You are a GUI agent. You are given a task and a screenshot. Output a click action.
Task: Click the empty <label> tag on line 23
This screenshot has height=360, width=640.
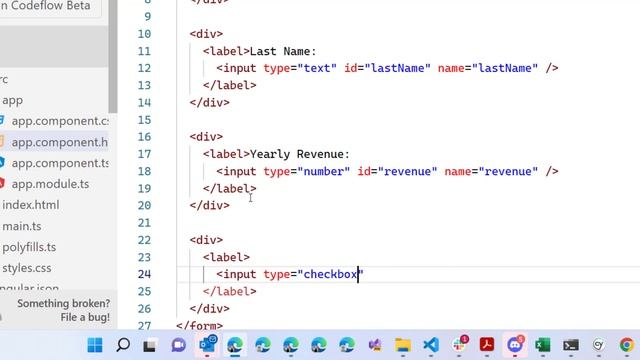click(x=227, y=257)
